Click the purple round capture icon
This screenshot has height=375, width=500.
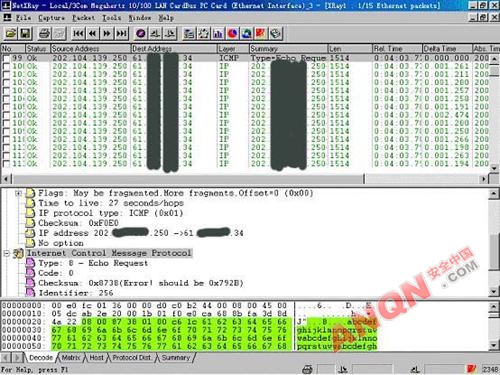141,33
